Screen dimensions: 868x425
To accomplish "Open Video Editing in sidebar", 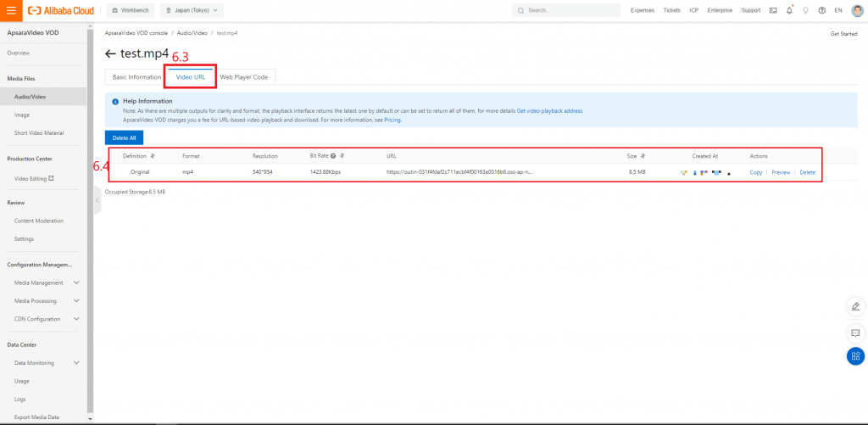I will tap(34, 179).
